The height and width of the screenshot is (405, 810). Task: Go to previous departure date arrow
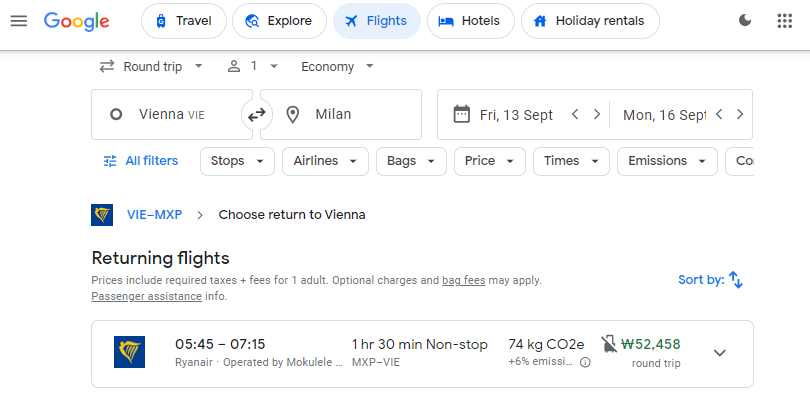(575, 114)
